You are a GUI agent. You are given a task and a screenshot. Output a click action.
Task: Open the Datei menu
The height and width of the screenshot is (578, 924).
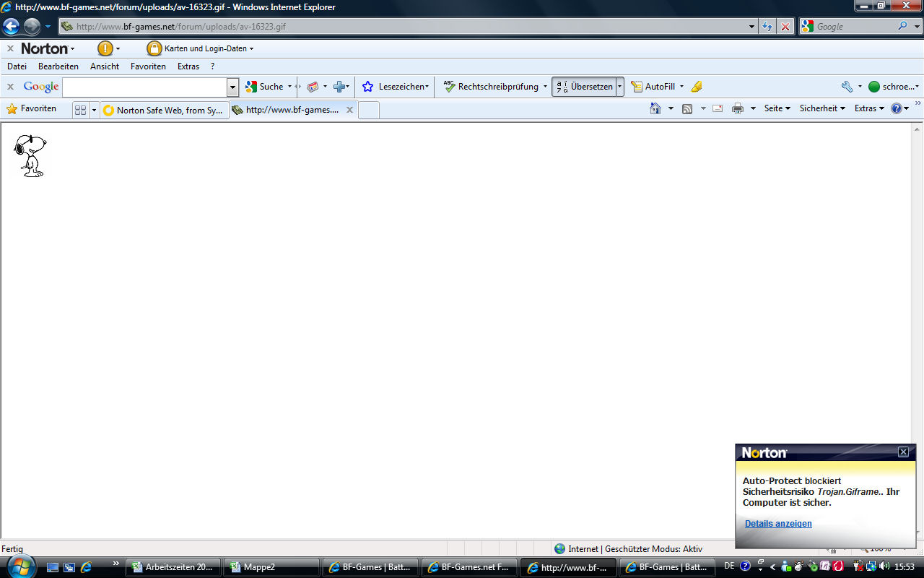[17, 66]
